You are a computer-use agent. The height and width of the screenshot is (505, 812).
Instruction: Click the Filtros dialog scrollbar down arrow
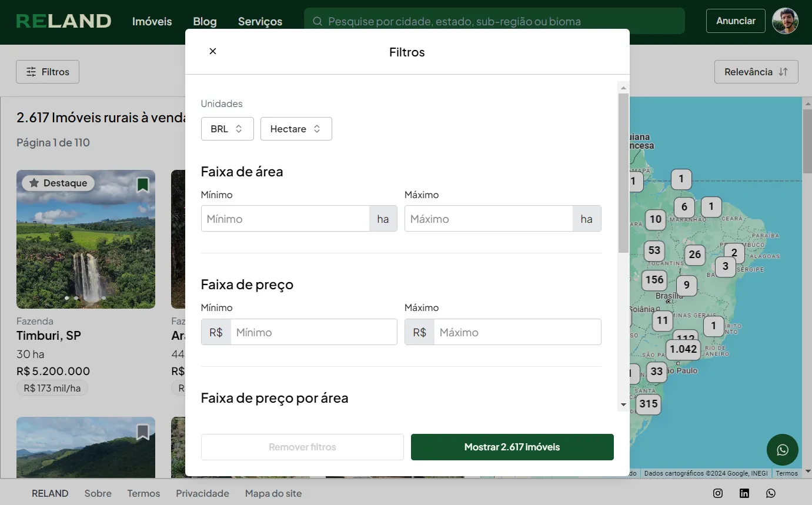click(623, 405)
